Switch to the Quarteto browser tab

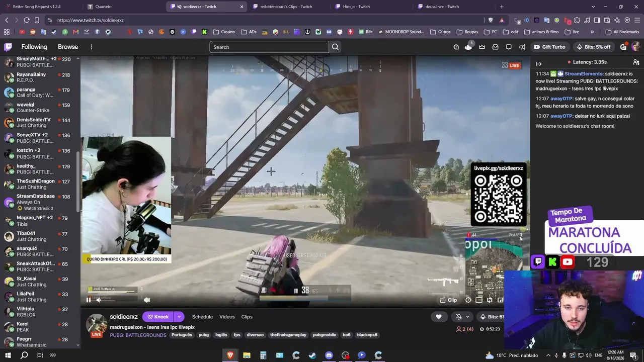click(123, 7)
